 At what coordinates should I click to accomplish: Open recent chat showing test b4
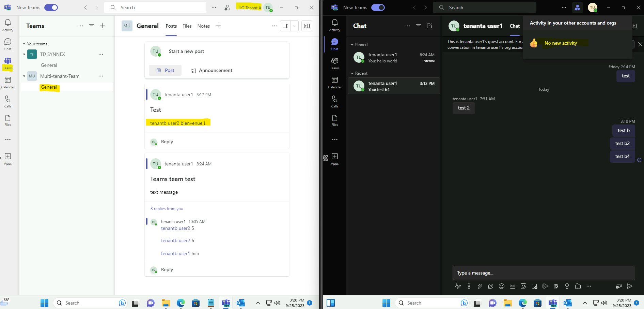coord(394,86)
